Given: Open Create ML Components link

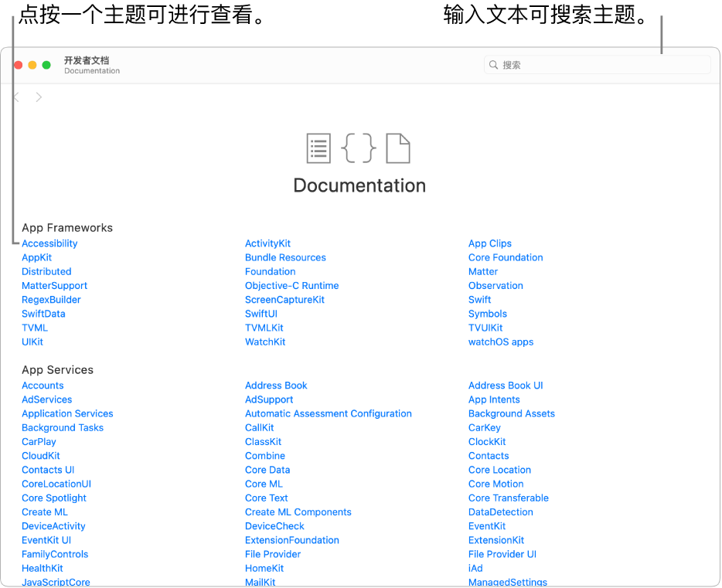Looking at the screenshot, I should click(x=298, y=512).
